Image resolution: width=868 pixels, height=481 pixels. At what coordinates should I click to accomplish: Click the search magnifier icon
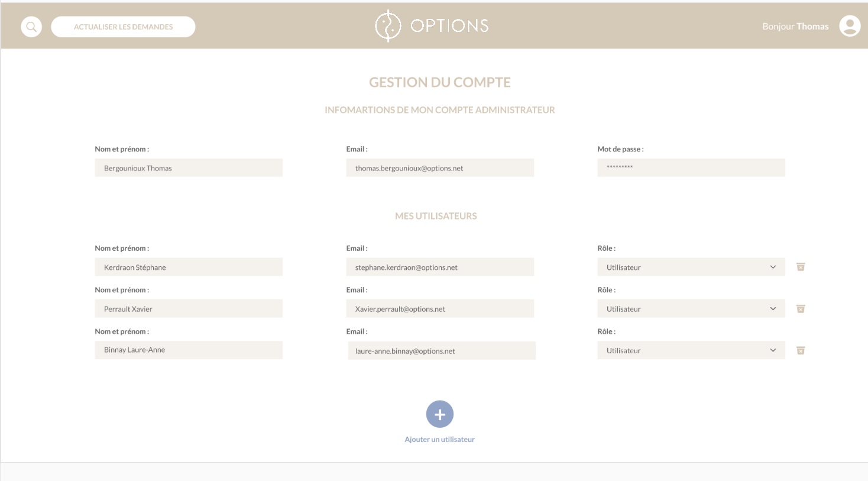coord(31,27)
